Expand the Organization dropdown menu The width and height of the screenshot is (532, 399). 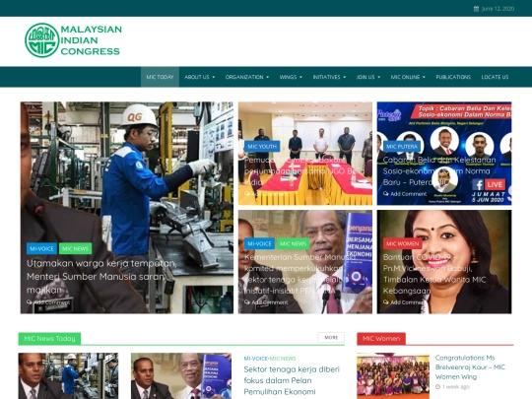coord(247,77)
